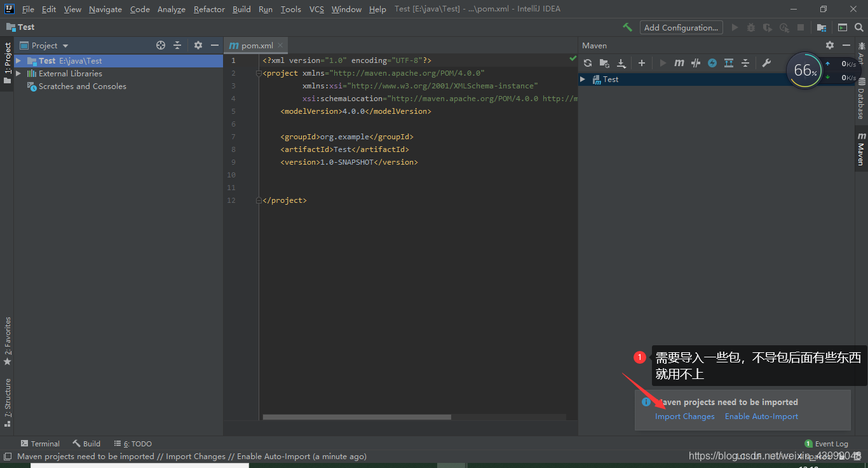This screenshot has height=468, width=868.
Task: Open the Help menu
Action: point(377,10)
